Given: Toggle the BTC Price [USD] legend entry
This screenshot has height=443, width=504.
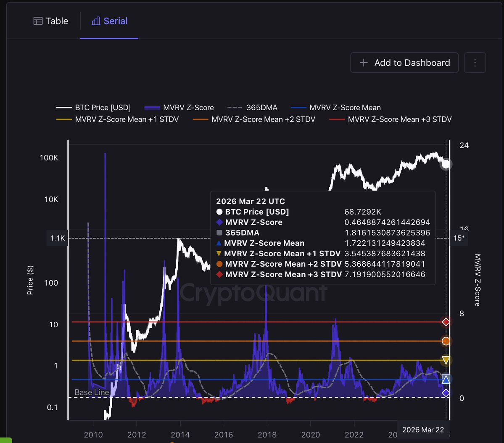Looking at the screenshot, I should point(93,107).
